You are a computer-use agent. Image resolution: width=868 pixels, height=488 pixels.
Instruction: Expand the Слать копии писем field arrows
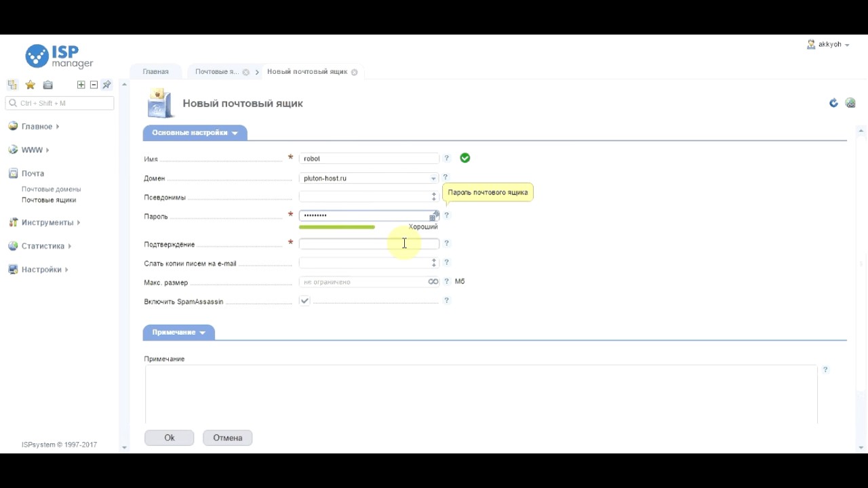point(434,262)
